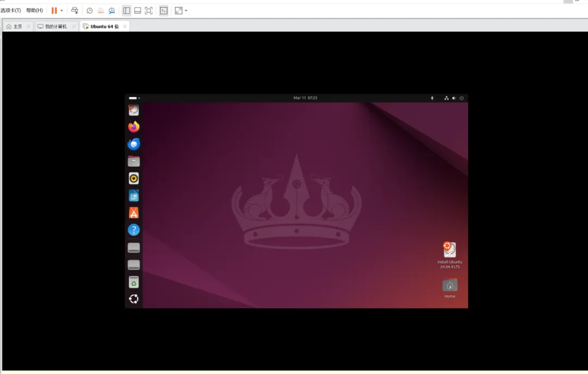This screenshot has width=588, height=374.
Task: Open Firefox from the Ubuntu dock
Action: coord(134,127)
